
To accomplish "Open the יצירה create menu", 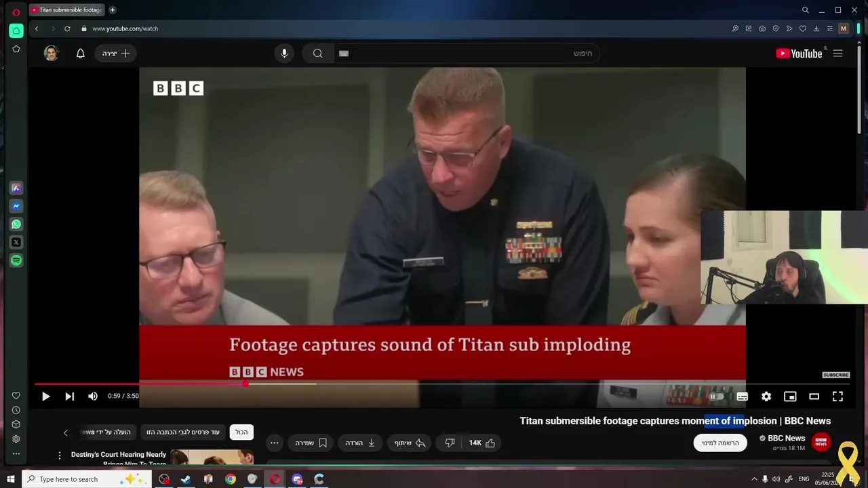I will point(116,54).
